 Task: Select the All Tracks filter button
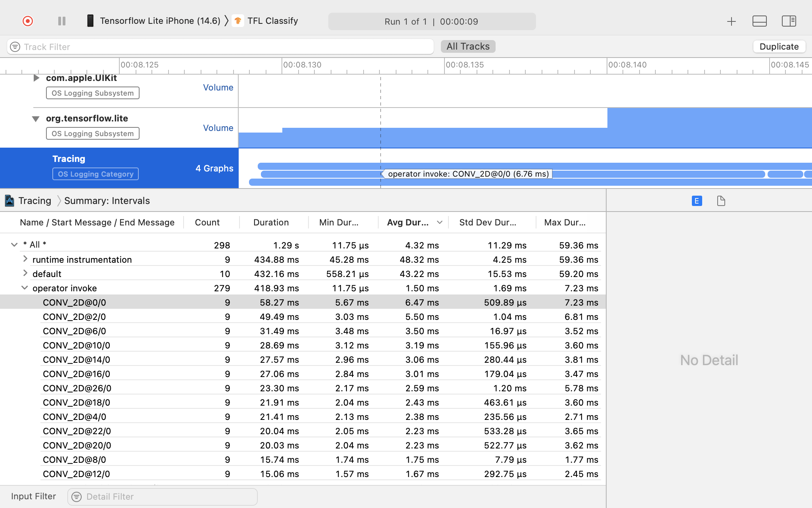468,46
